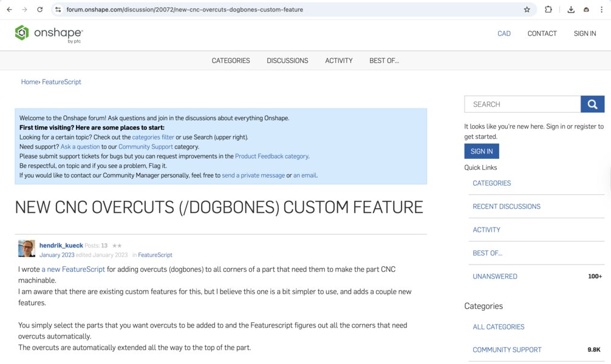Open ACTIVITY in Quick Links sidebar
611x364 pixels.
pyautogui.click(x=486, y=230)
